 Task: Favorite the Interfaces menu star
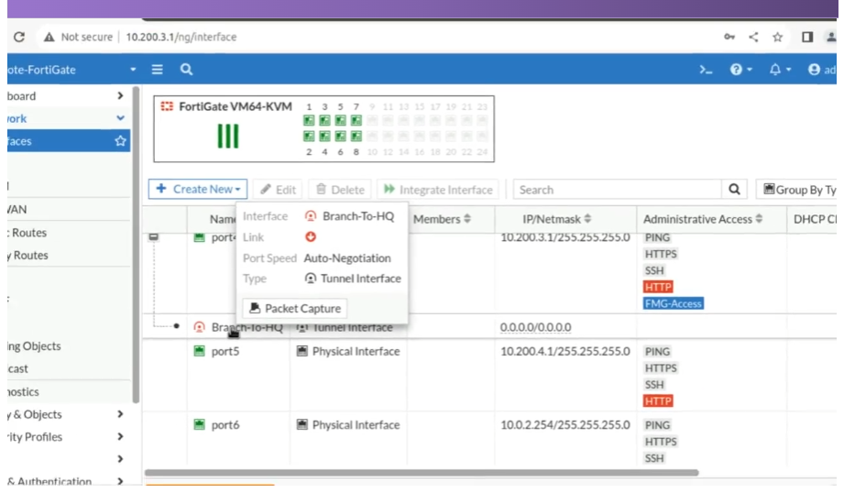click(120, 141)
